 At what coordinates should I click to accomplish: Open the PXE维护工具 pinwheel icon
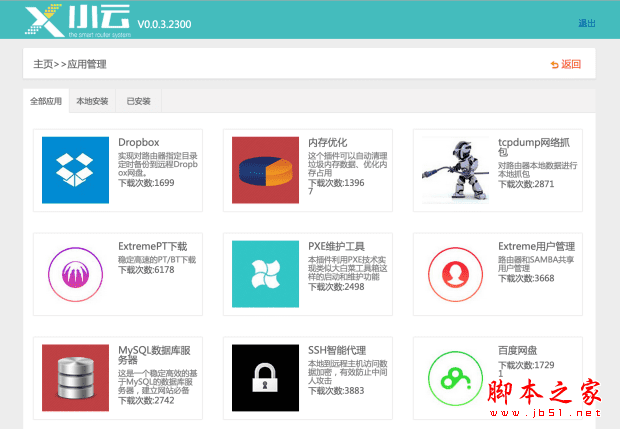[x=265, y=274]
